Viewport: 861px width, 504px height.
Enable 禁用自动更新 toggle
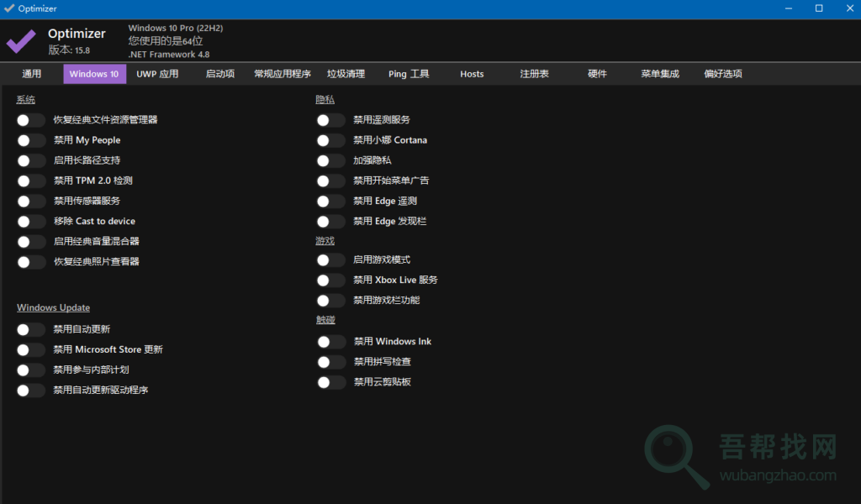pos(31,329)
